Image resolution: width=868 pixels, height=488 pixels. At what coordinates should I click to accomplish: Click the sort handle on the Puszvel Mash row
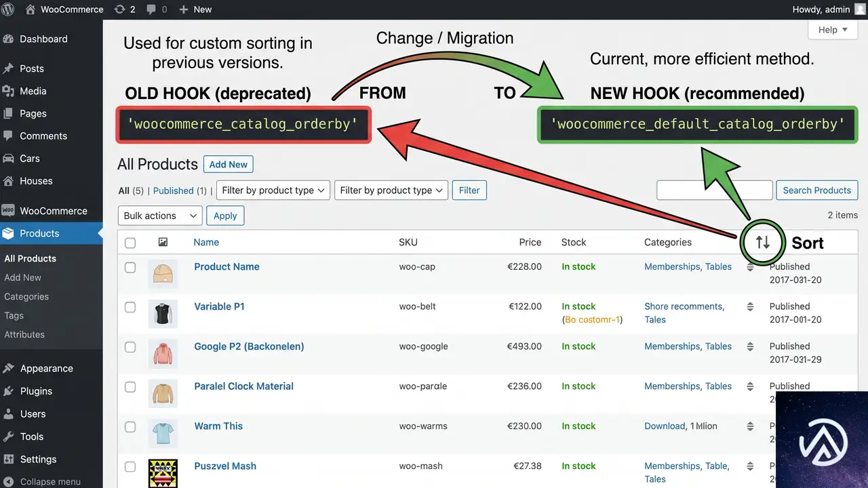coord(750,467)
